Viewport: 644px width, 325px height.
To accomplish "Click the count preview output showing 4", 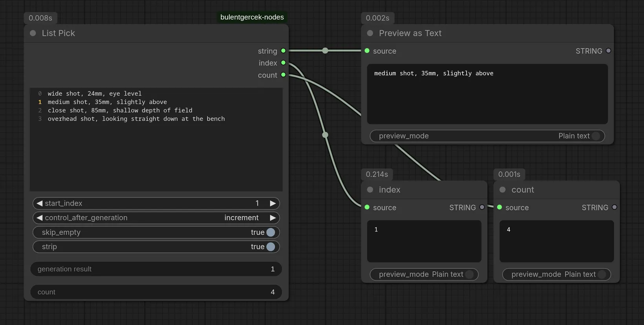I will tap(556, 241).
